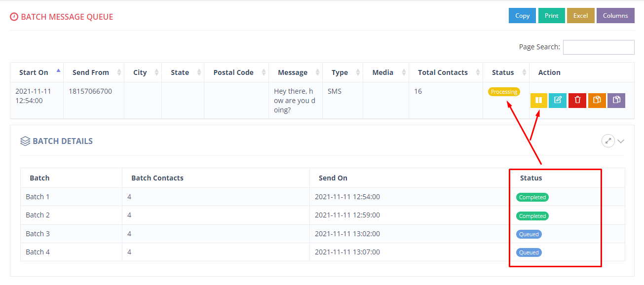
Task: Click the clock icon beside Batch Message Queue
Action: tap(14, 17)
